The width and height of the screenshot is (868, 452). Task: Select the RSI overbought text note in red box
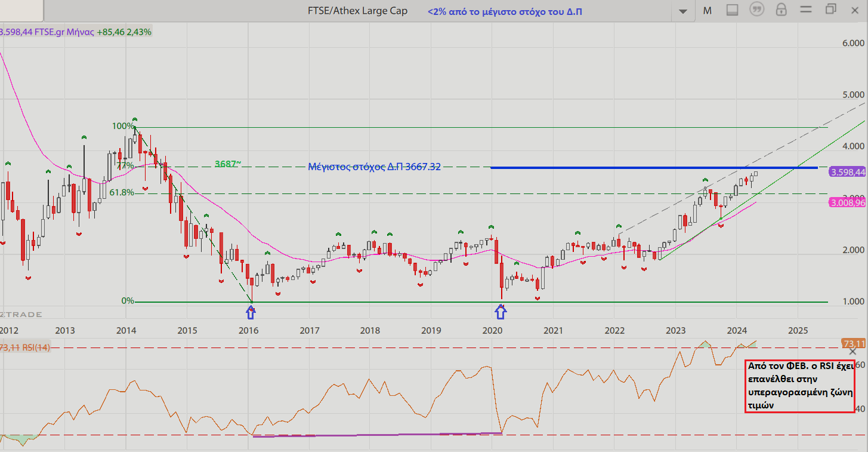pos(799,386)
